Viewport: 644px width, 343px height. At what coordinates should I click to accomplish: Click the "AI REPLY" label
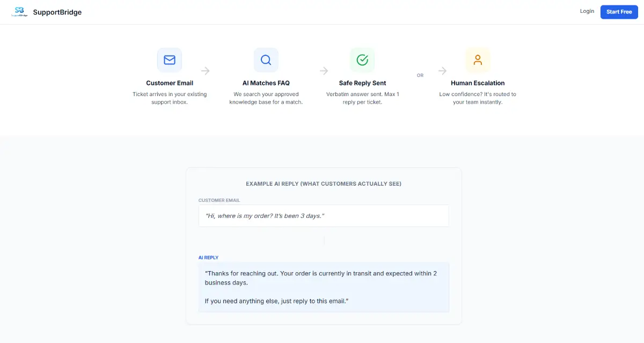click(209, 258)
